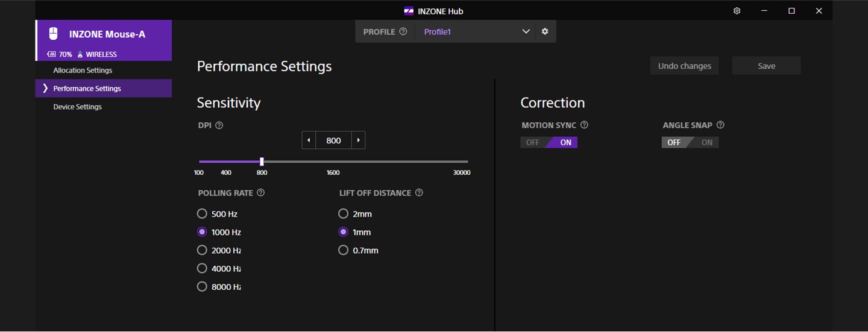Show DPI help tooltip icon
868x332 pixels.
[219, 125]
